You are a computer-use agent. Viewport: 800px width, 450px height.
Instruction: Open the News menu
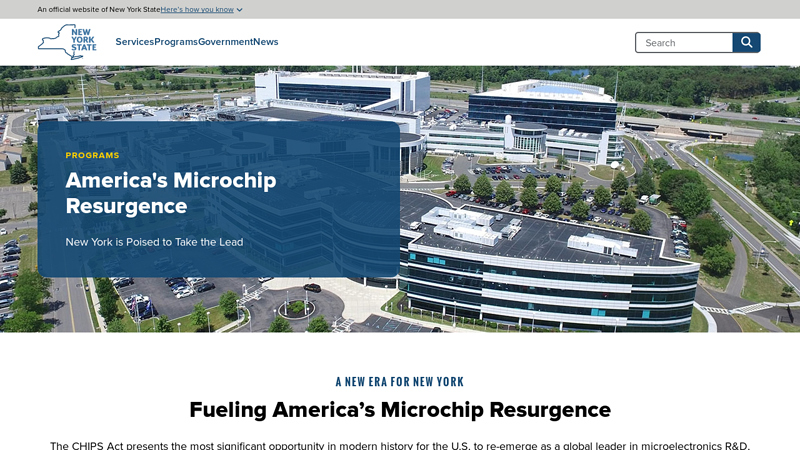[266, 42]
